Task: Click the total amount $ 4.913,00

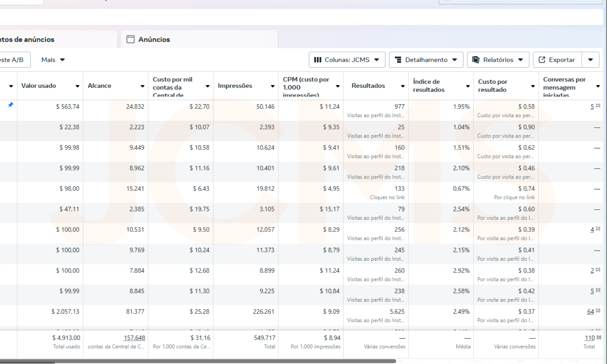Action: [x=66, y=338]
